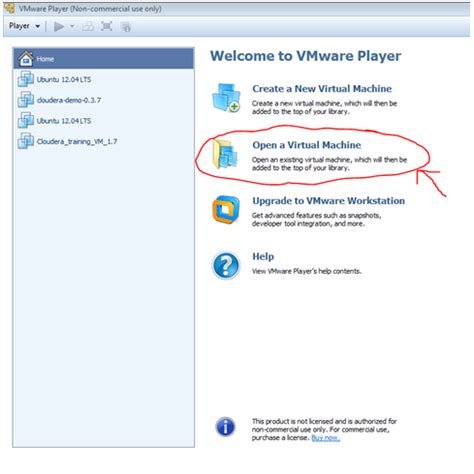Click 'Create a new virtual machine, which will' description
The width and height of the screenshot is (474, 474).
[x=324, y=107]
